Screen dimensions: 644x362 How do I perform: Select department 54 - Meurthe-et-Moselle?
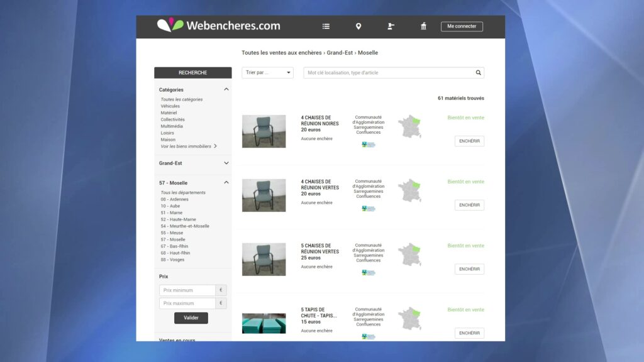tap(185, 226)
